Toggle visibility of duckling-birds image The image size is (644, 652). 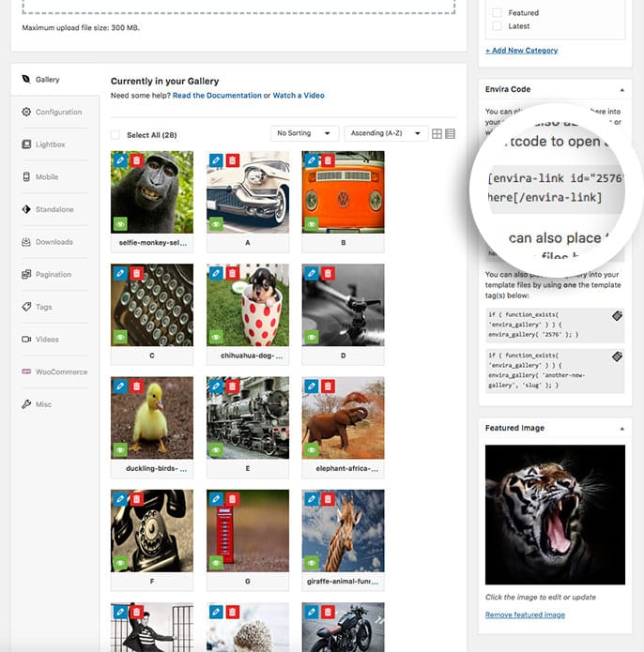[120, 450]
